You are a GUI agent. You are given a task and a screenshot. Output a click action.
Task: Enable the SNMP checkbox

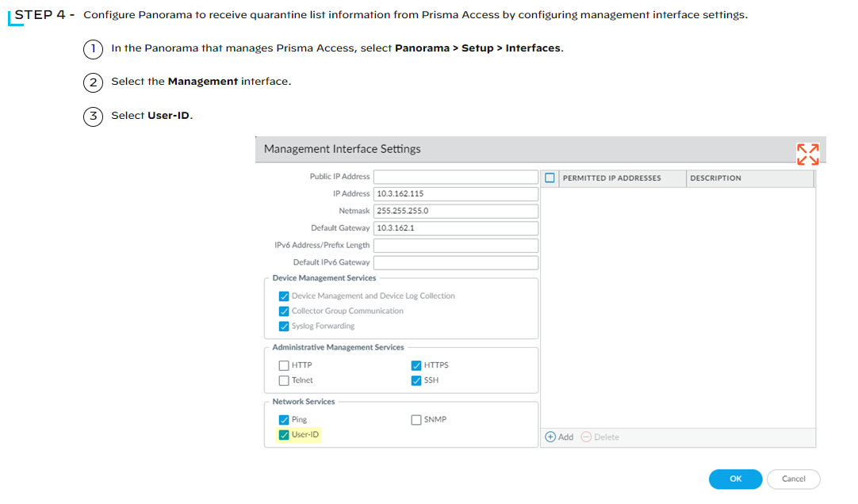(416, 420)
